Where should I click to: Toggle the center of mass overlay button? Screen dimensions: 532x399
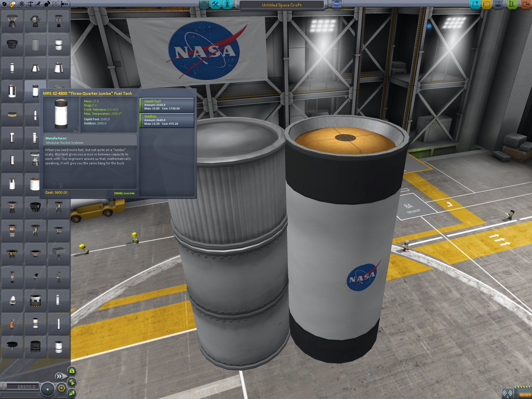point(72,371)
